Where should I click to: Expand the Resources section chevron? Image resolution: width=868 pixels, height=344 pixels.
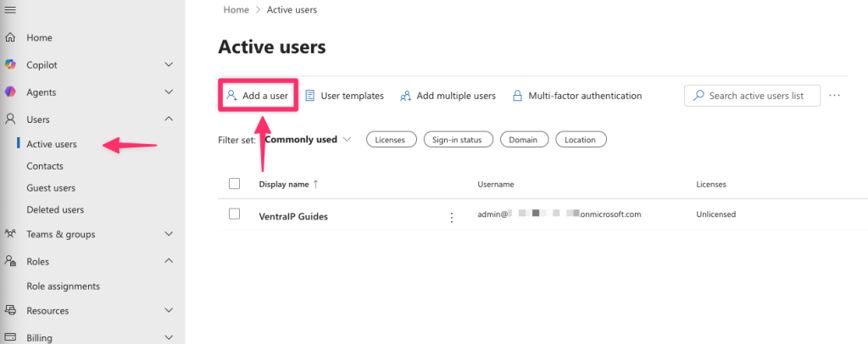170,310
